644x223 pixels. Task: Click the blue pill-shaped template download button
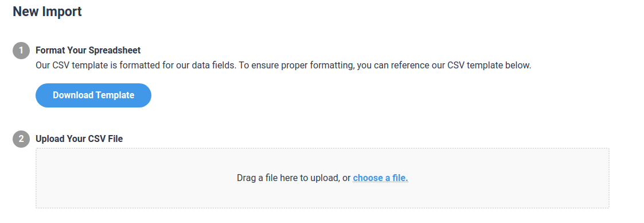[x=93, y=95]
